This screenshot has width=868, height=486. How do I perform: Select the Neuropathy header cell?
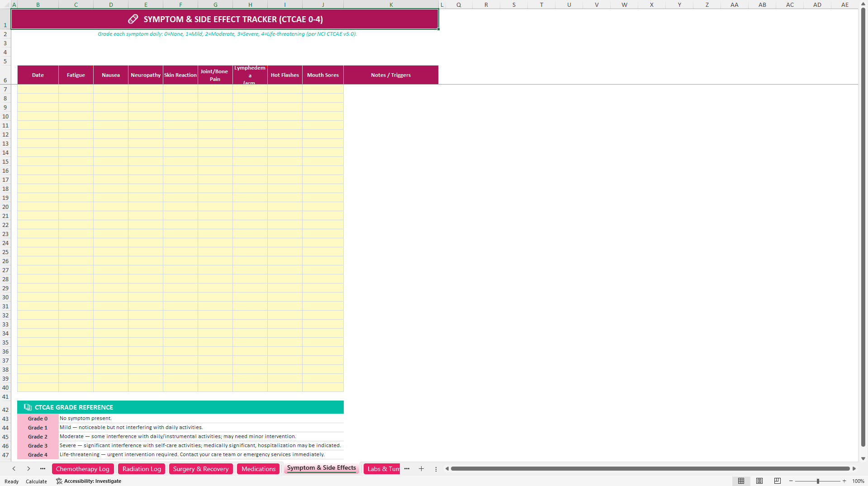(x=146, y=75)
